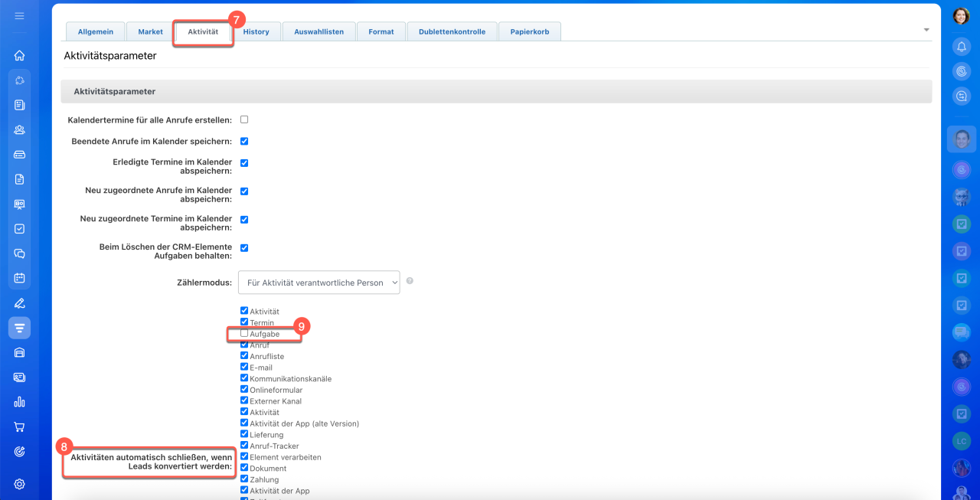Open the Dublettenkontrolle tab

tap(452, 31)
